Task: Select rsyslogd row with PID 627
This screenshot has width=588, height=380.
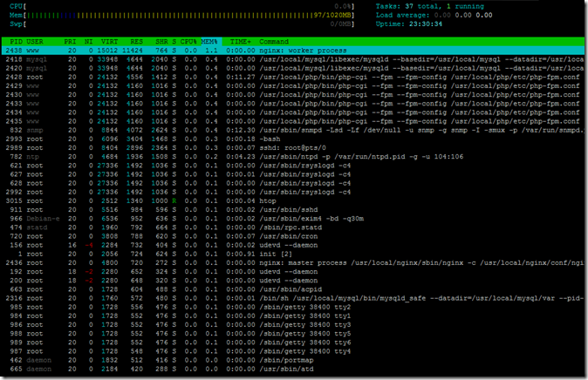Action: click(x=293, y=174)
